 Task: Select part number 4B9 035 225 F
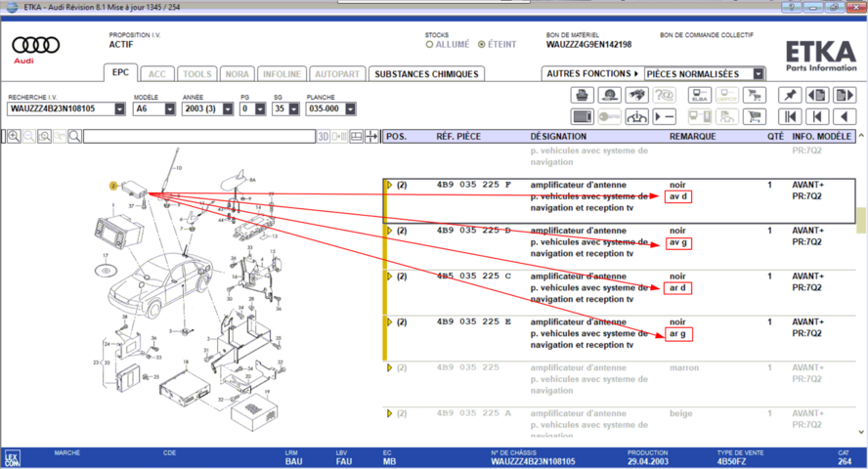[x=474, y=185]
